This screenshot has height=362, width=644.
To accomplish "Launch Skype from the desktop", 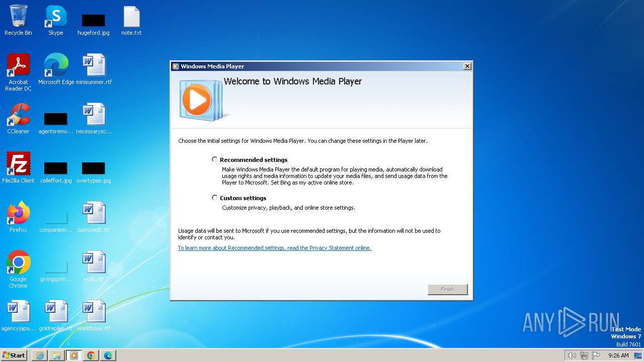I will click(x=56, y=20).
